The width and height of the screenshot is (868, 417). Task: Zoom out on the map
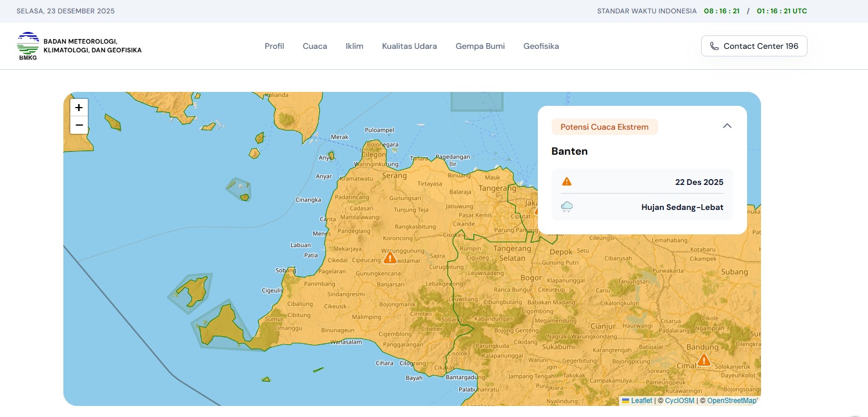pyautogui.click(x=79, y=125)
